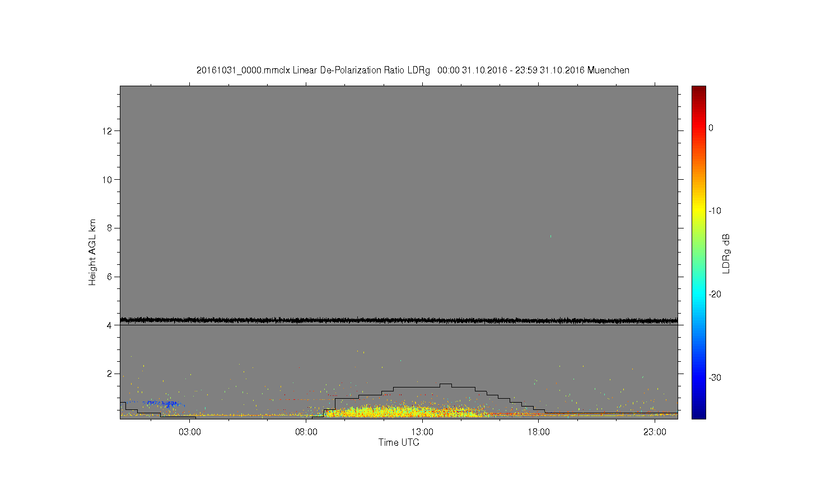
Task: Click the height tick label 12
Action: click(108, 131)
